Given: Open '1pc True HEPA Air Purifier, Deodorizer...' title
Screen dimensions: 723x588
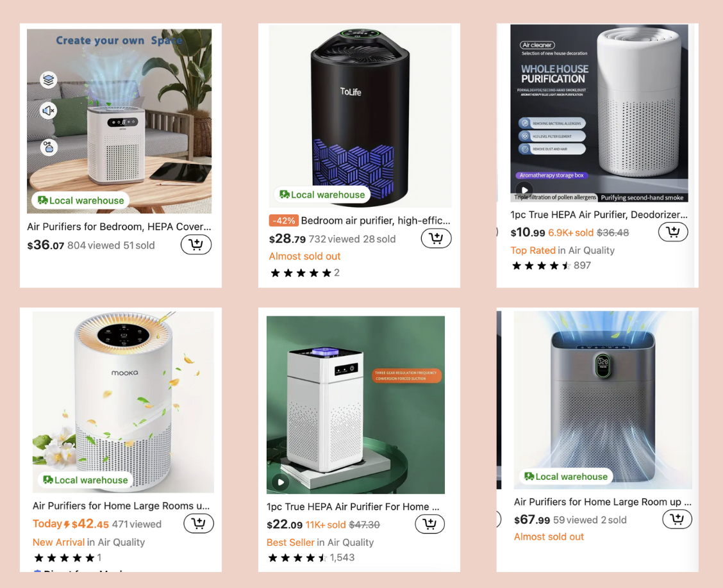Looking at the screenshot, I should pos(599,215).
